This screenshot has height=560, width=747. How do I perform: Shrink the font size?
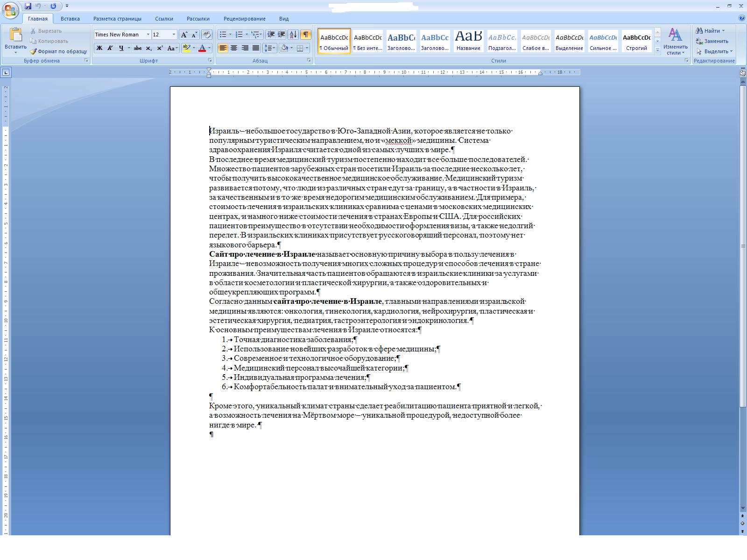(x=194, y=35)
